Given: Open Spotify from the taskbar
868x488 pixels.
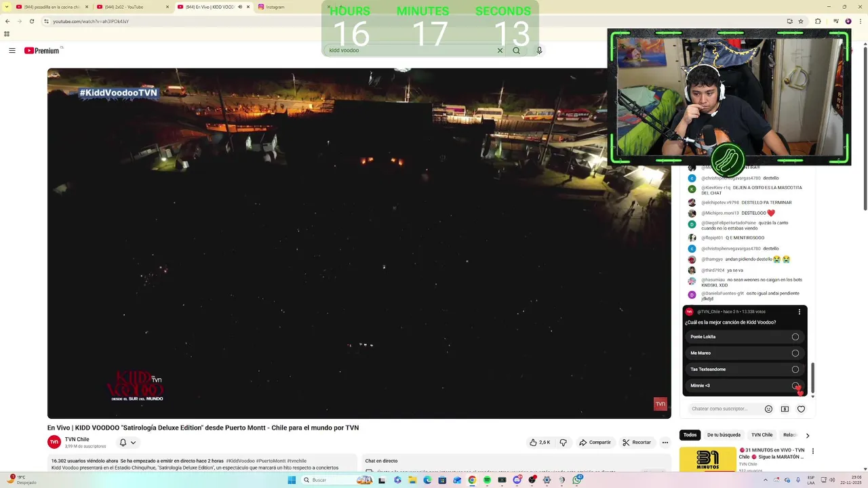Looking at the screenshot, I should click(x=487, y=480).
